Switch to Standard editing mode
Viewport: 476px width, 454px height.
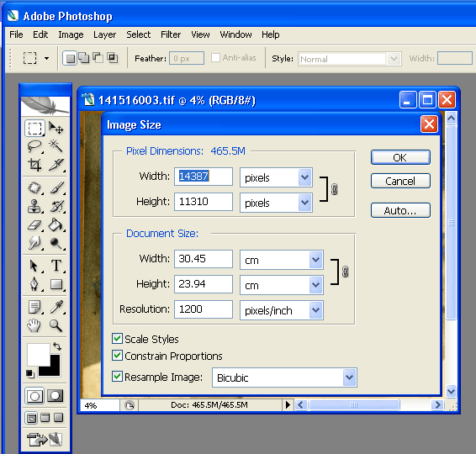34,396
